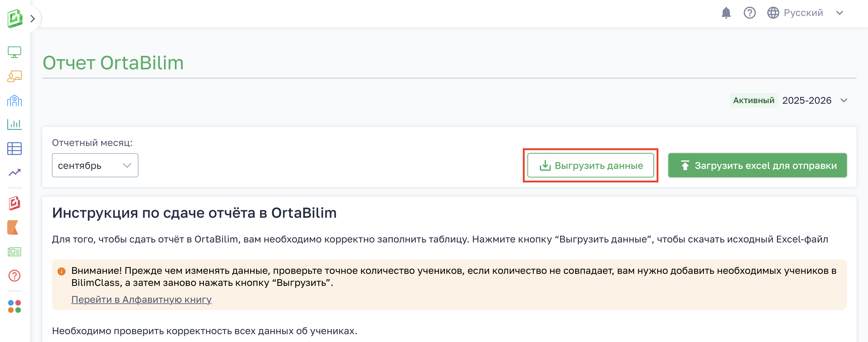Open the green newspaper sidebar icon
The height and width of the screenshot is (342, 868).
[14, 252]
